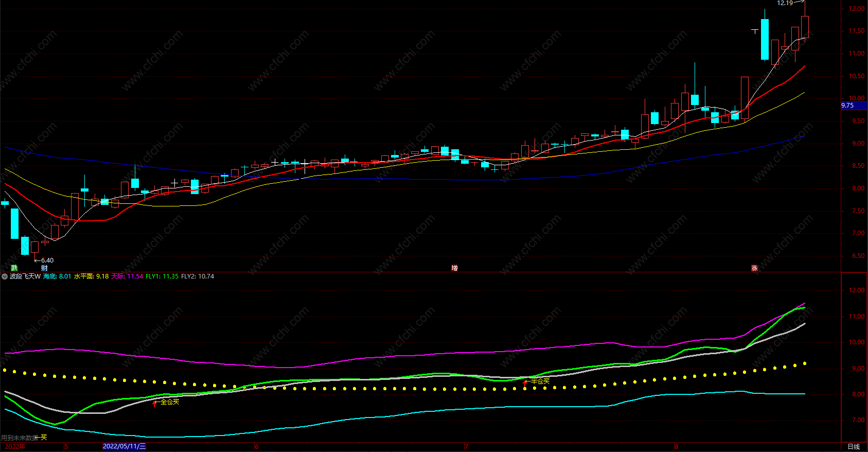
Task: Click the red 增 marker icon
Action: tap(454, 268)
